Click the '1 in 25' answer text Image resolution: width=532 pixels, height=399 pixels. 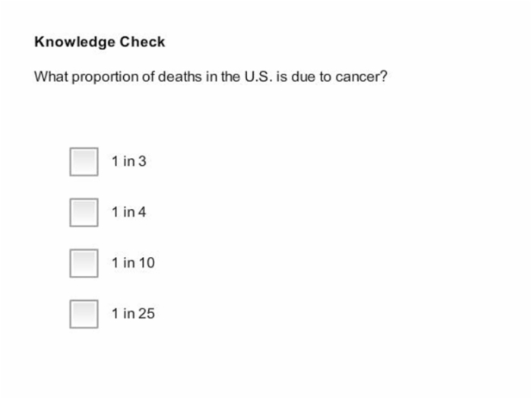[133, 313]
